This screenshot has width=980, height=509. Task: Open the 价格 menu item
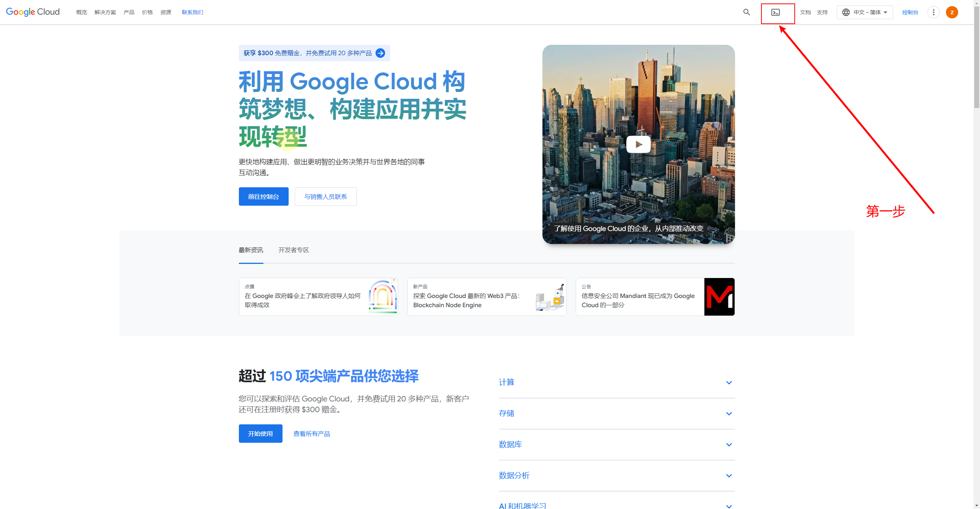tap(147, 12)
